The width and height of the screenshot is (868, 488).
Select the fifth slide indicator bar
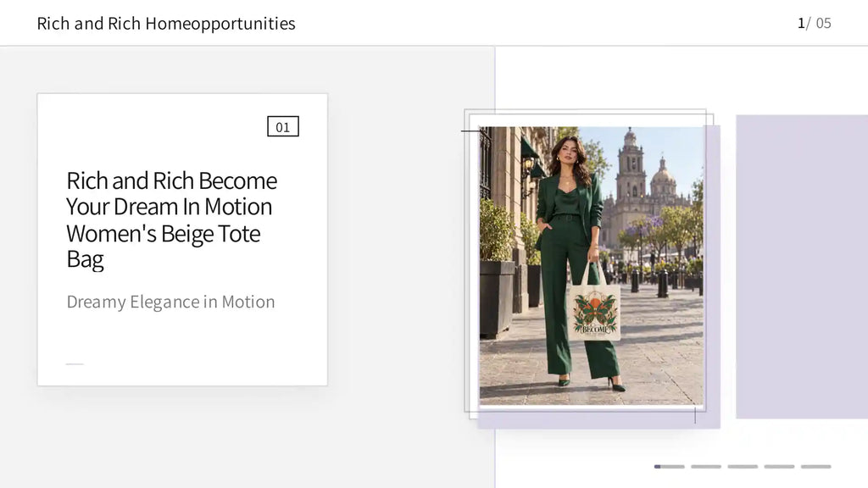816,467
